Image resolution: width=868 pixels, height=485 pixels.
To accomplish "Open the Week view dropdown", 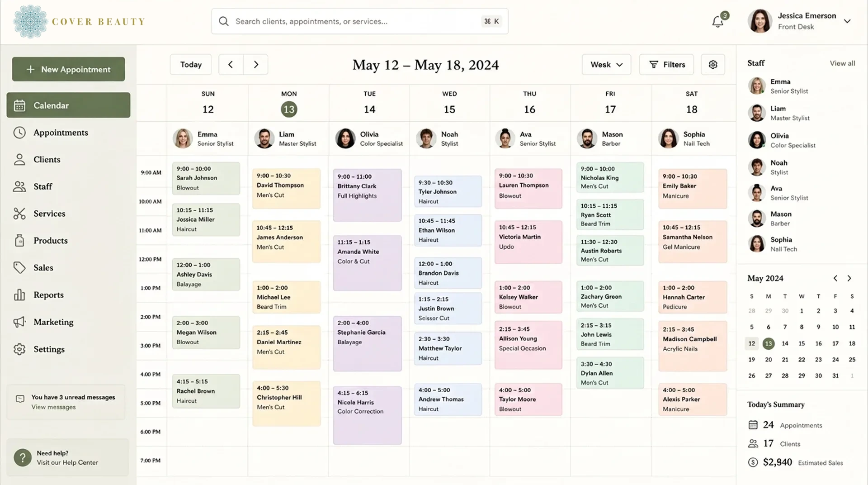I will pos(607,65).
